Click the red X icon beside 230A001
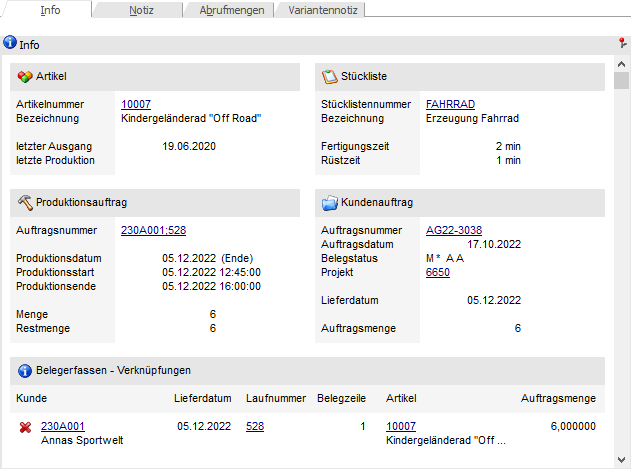The image size is (631, 469). [x=25, y=427]
